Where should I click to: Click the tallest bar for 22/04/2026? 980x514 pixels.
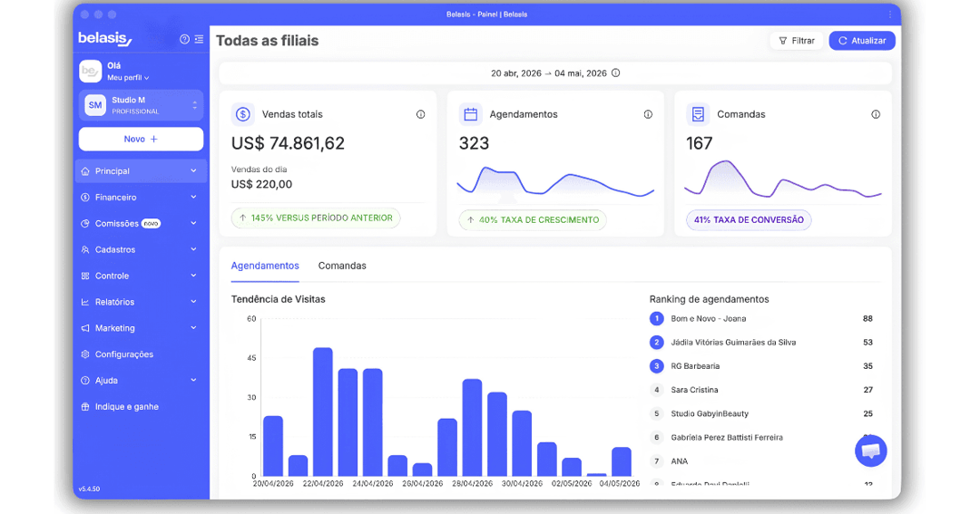(x=322, y=412)
